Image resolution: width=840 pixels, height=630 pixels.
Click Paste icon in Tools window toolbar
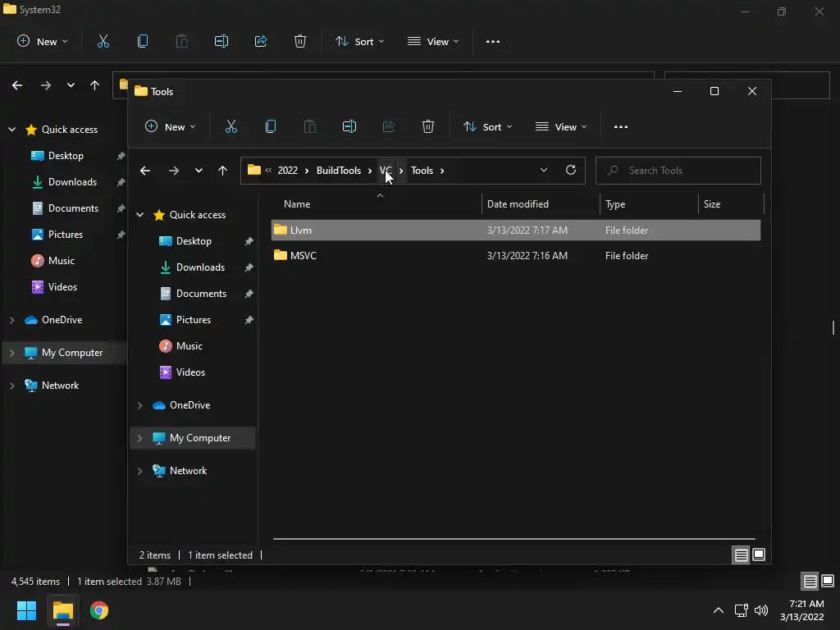click(x=309, y=127)
